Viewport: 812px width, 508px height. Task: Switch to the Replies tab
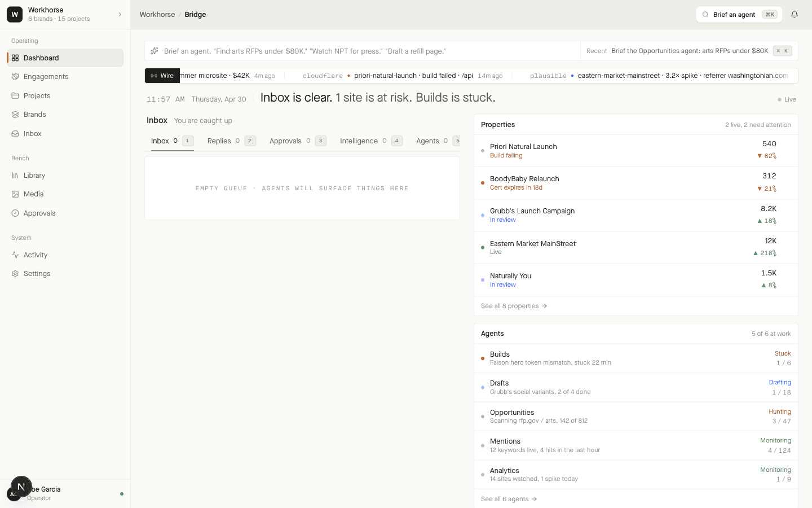click(232, 141)
